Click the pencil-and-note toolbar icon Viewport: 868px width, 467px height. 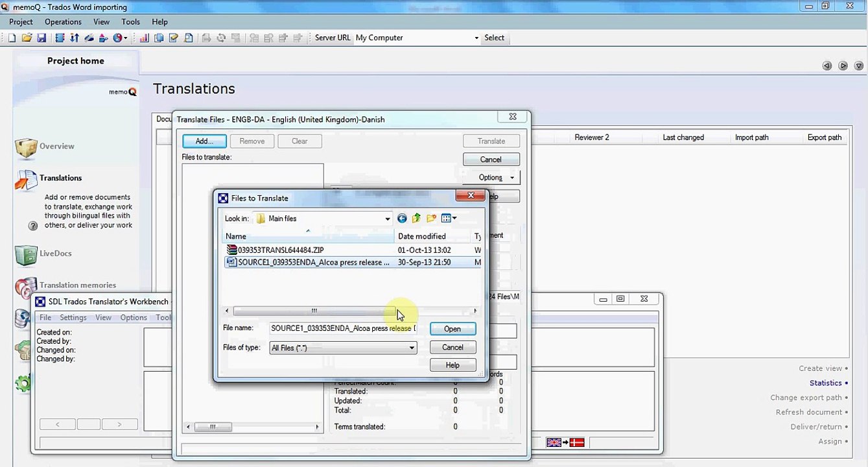[x=173, y=38]
